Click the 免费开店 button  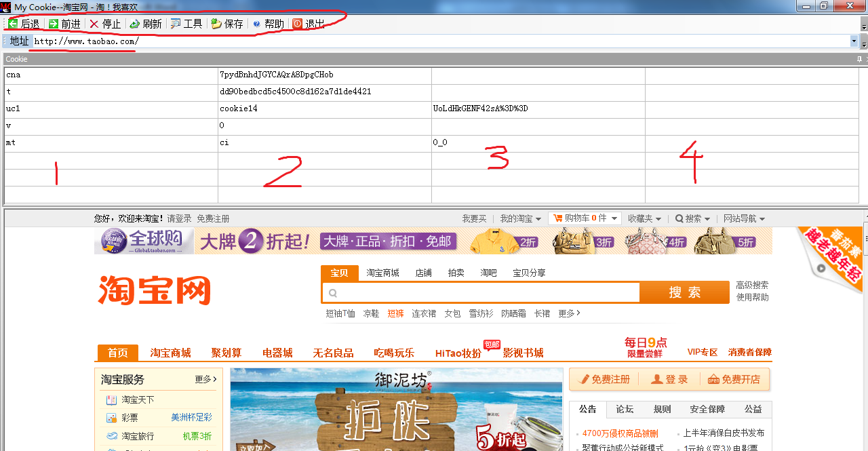734,379
